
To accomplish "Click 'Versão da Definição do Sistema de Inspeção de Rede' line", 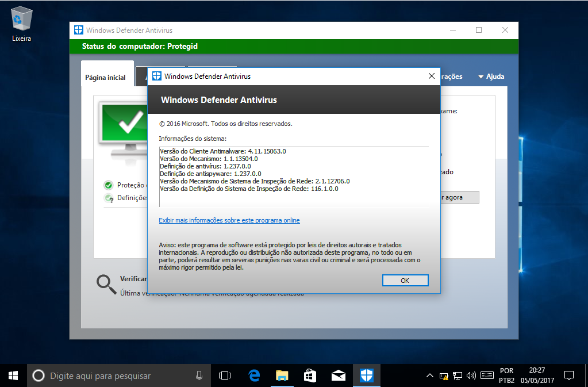I will (249, 189).
